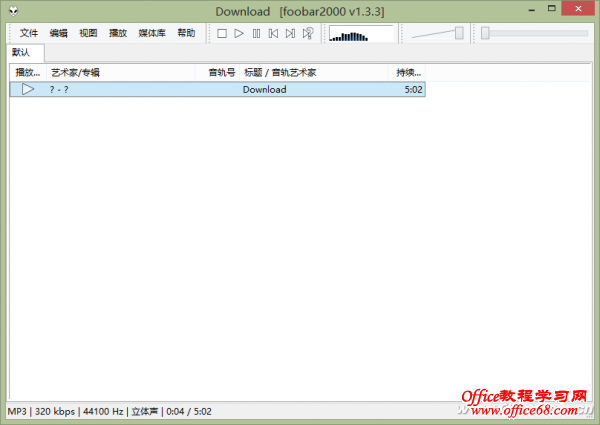Click the spectrum visualization display
The height and width of the screenshot is (425, 600).
[361, 33]
